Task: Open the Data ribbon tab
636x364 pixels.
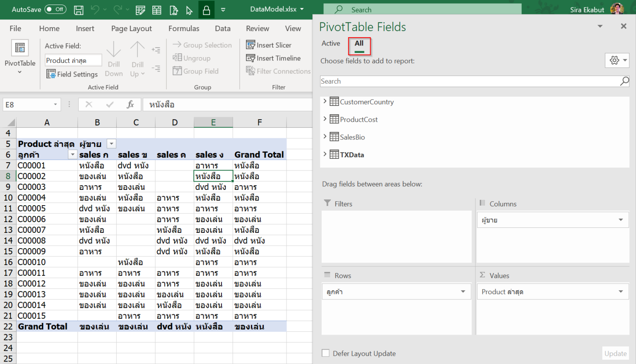Action: (x=222, y=28)
